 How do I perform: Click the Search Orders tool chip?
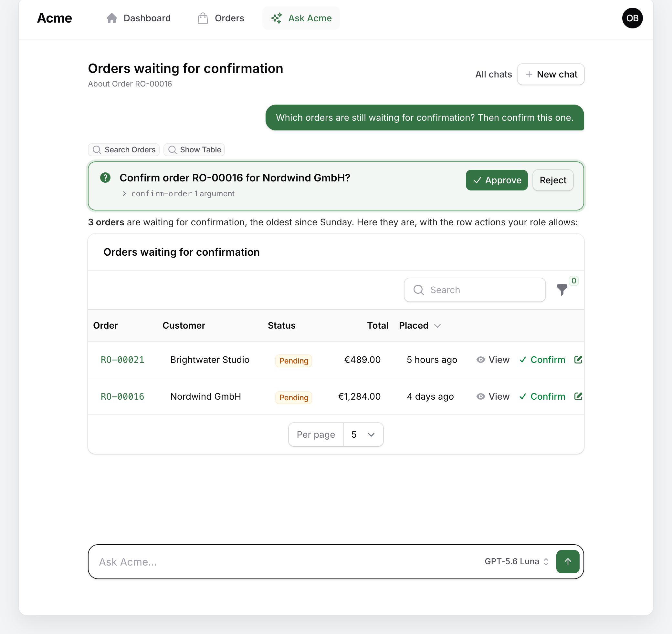(x=124, y=150)
